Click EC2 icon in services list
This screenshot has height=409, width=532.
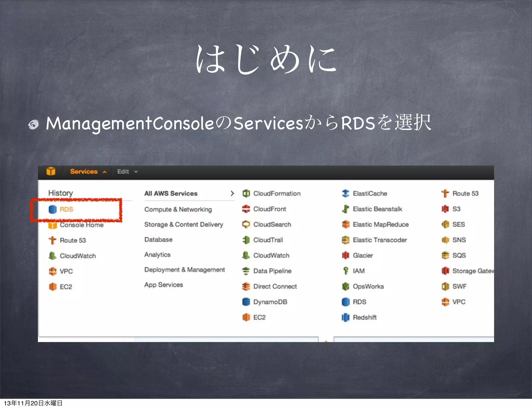point(246,317)
